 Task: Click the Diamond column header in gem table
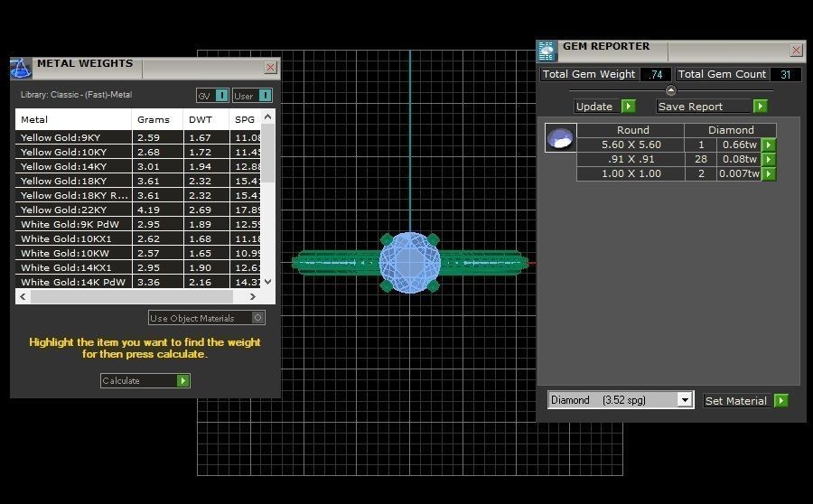pyautogui.click(x=731, y=130)
